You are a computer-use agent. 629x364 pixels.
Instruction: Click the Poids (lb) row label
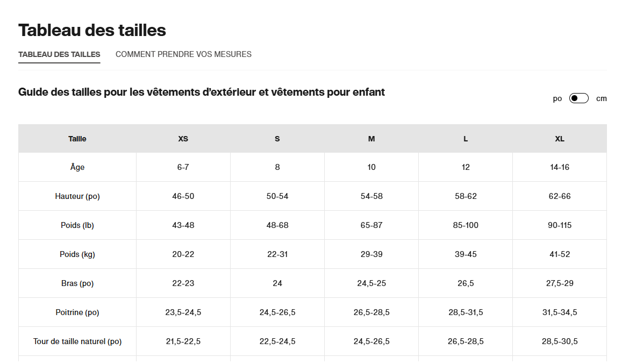pos(77,225)
